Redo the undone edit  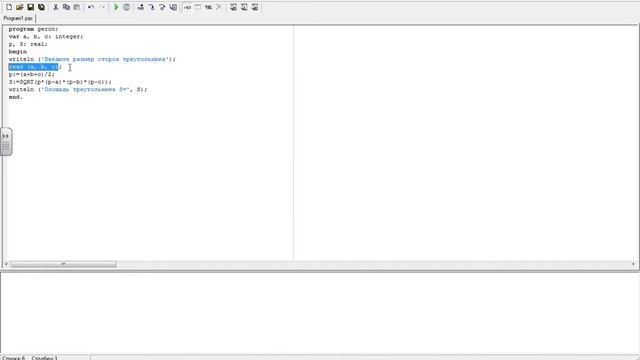102,7
